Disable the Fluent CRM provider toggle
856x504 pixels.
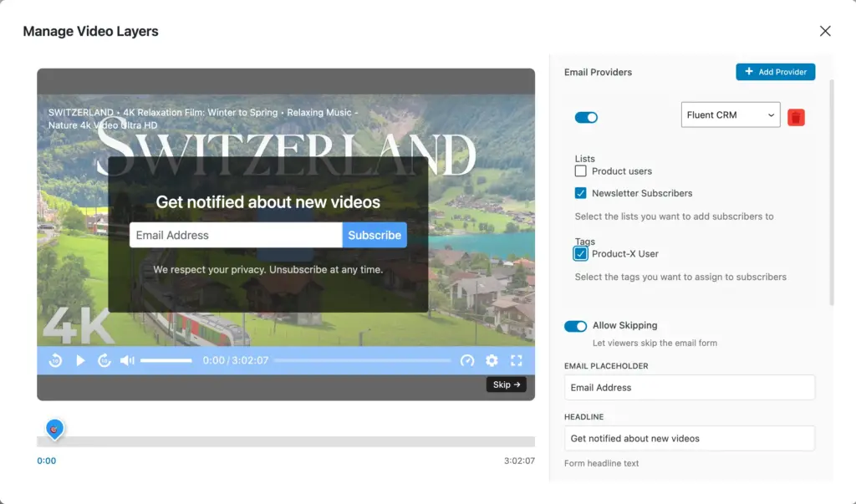(586, 117)
